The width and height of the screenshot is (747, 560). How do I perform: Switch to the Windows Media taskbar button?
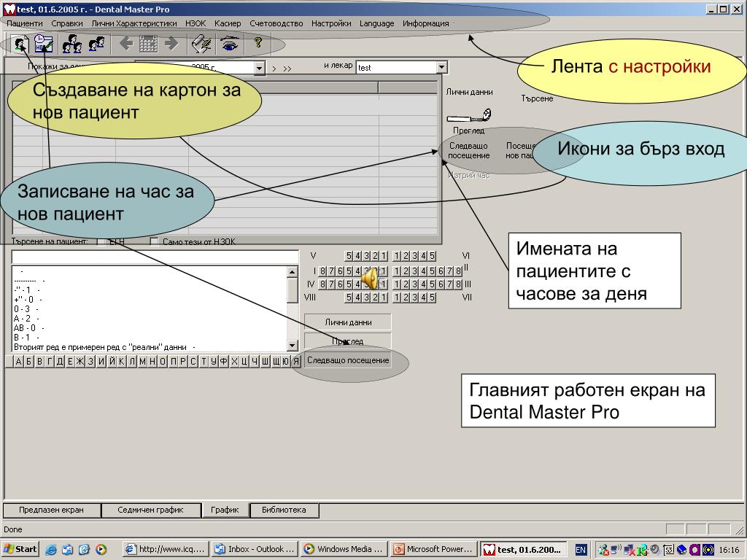[344, 549]
